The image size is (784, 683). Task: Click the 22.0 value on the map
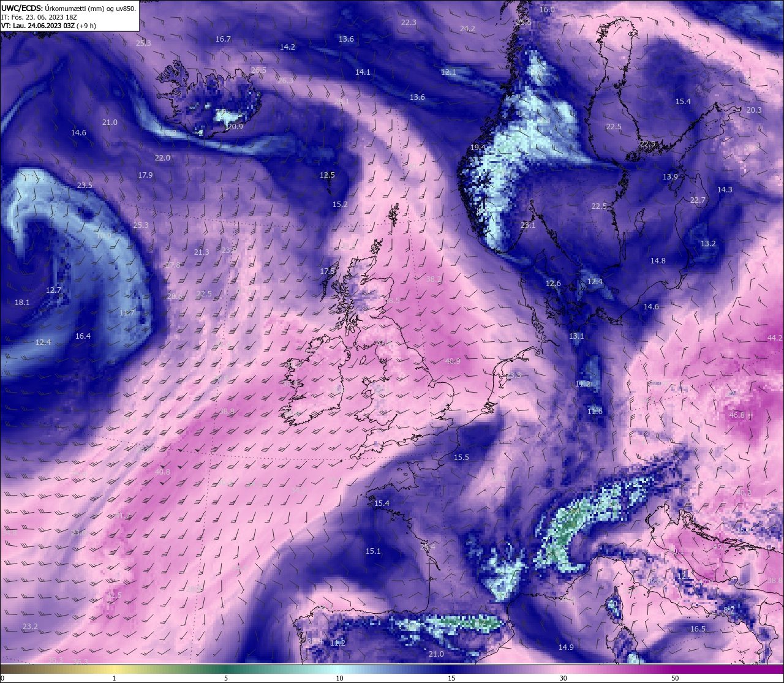162,158
